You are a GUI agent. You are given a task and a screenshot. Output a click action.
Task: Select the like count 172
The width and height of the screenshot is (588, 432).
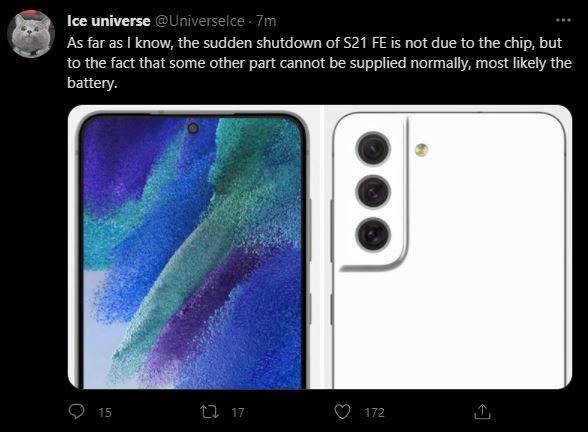point(375,412)
